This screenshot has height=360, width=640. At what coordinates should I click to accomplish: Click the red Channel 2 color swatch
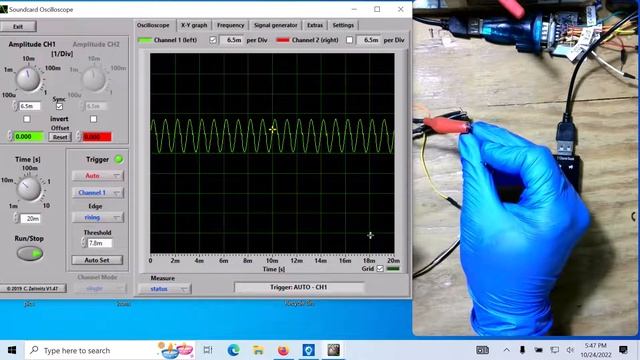282,40
